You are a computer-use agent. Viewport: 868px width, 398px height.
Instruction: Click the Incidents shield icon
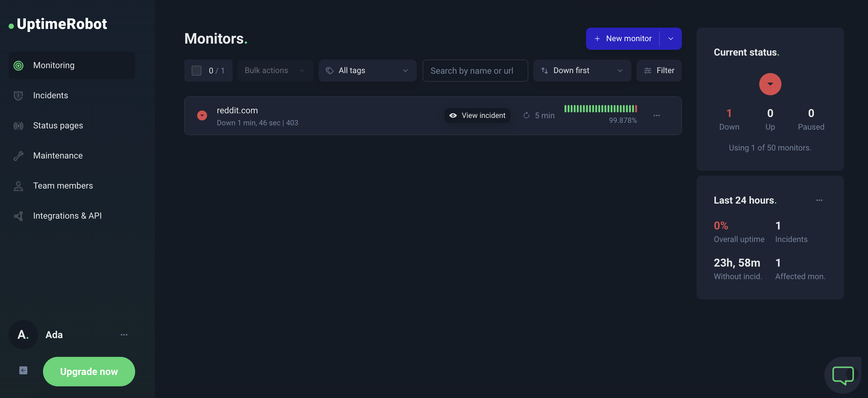(x=18, y=96)
